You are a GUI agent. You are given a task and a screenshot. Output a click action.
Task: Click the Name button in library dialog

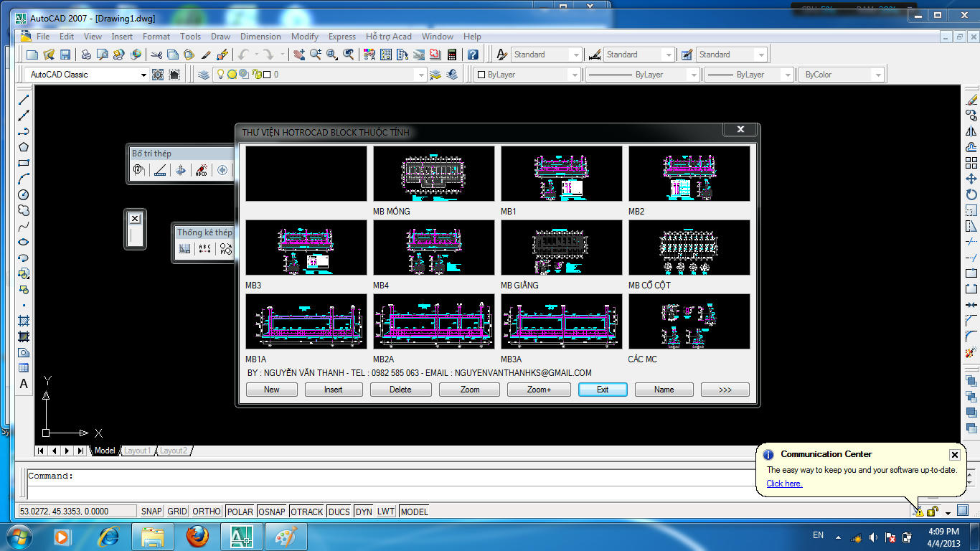pos(664,390)
